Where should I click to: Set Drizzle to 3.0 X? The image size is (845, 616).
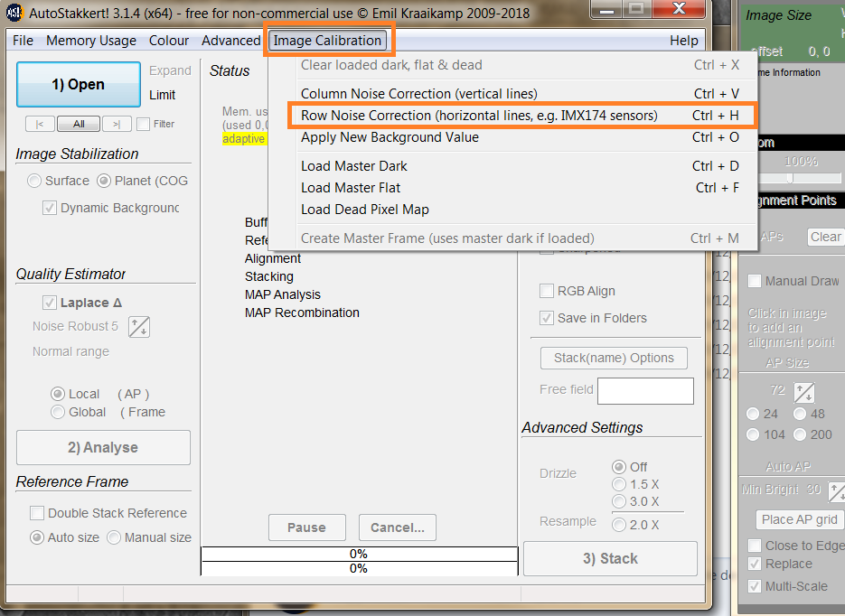[x=619, y=501]
